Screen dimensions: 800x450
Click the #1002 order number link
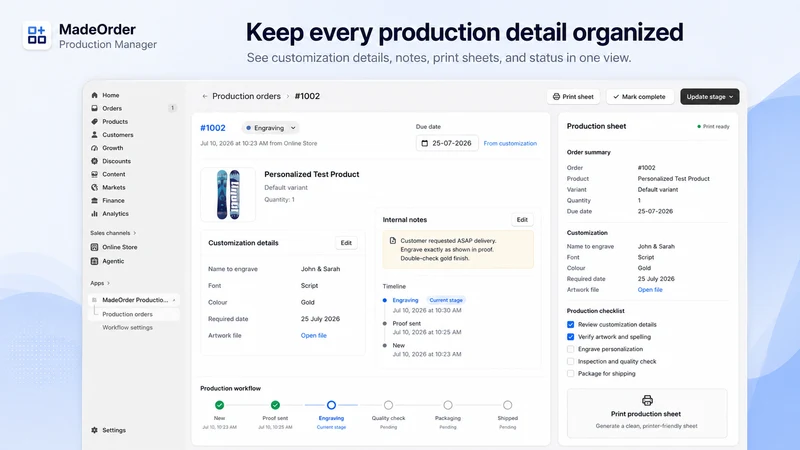click(213, 128)
